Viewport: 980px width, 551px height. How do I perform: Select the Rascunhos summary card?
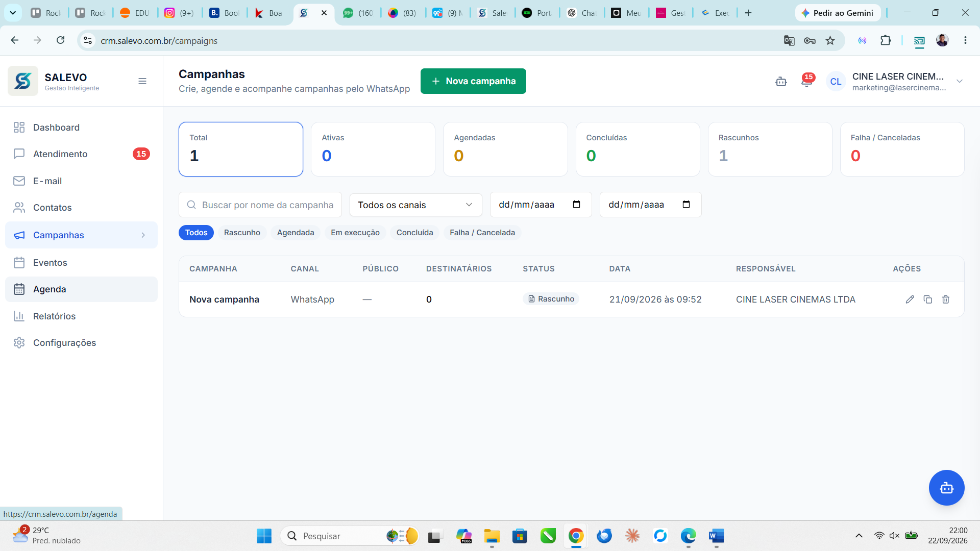pos(770,149)
